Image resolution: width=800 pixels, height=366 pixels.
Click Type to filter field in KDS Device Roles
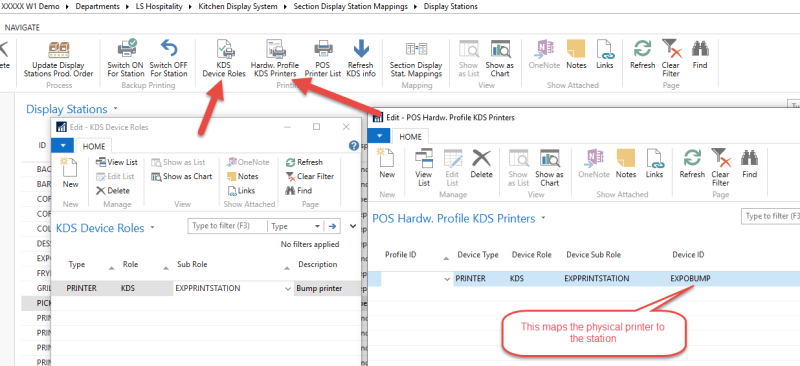(x=228, y=226)
